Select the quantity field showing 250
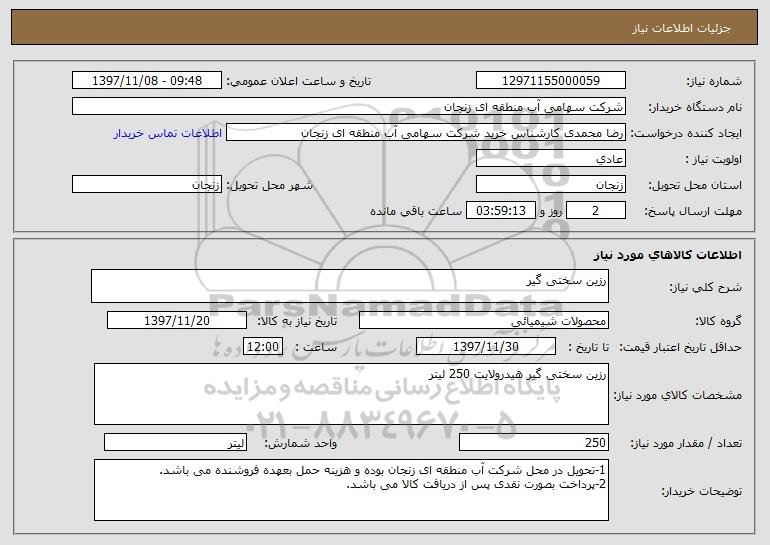Image resolution: width=770 pixels, height=545 pixels. coord(534,442)
